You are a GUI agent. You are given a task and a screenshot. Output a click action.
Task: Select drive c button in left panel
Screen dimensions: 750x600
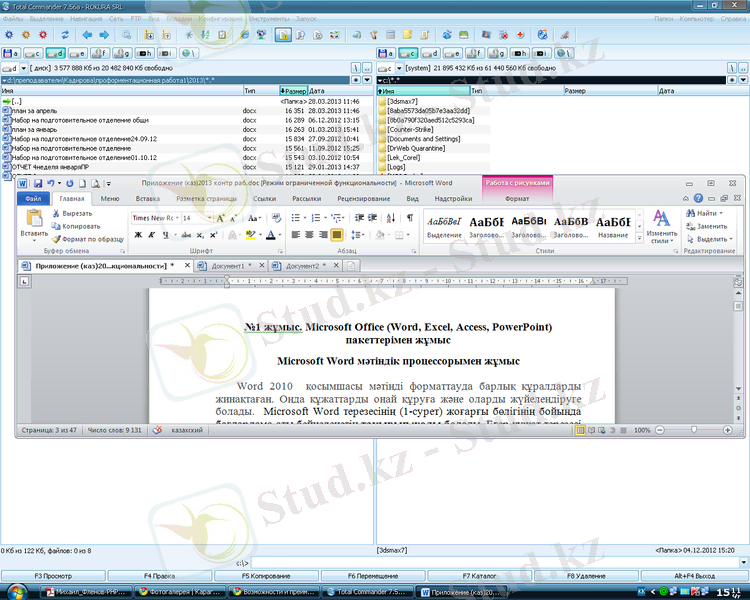(33, 52)
